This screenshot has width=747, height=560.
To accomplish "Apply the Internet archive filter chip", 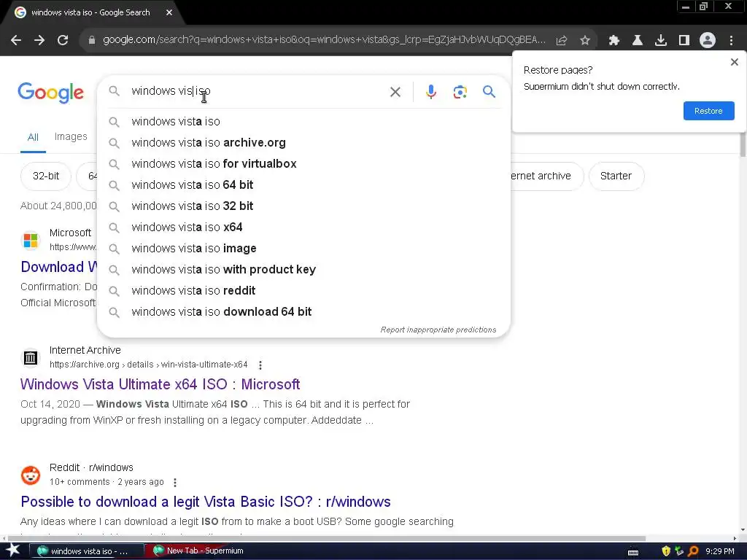I will [x=546, y=176].
